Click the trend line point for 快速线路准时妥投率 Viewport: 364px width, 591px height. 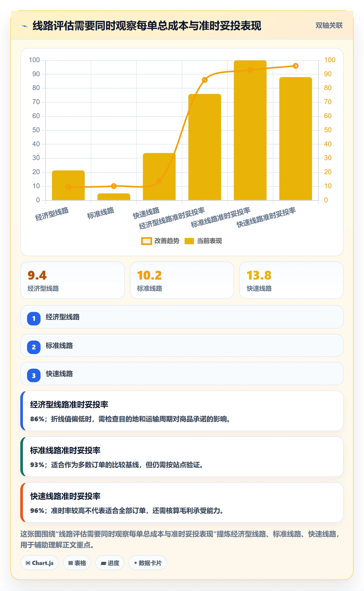point(296,66)
